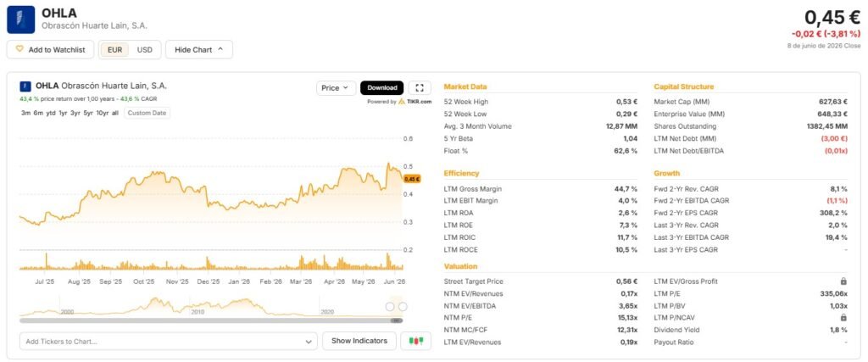Click the candlestick chart type icon
Viewport: 868px width, 362px height.
click(x=415, y=341)
